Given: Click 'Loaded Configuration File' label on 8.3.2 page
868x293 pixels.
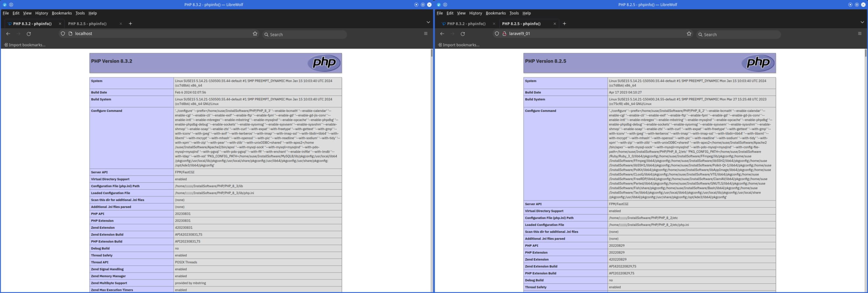Looking at the screenshot, I should tap(110, 193).
